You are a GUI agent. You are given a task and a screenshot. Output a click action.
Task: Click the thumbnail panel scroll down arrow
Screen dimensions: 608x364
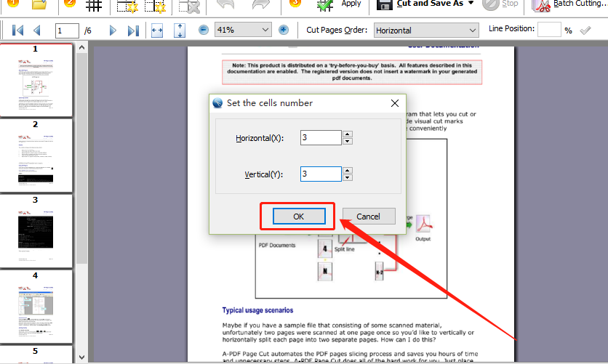pyautogui.click(x=81, y=357)
